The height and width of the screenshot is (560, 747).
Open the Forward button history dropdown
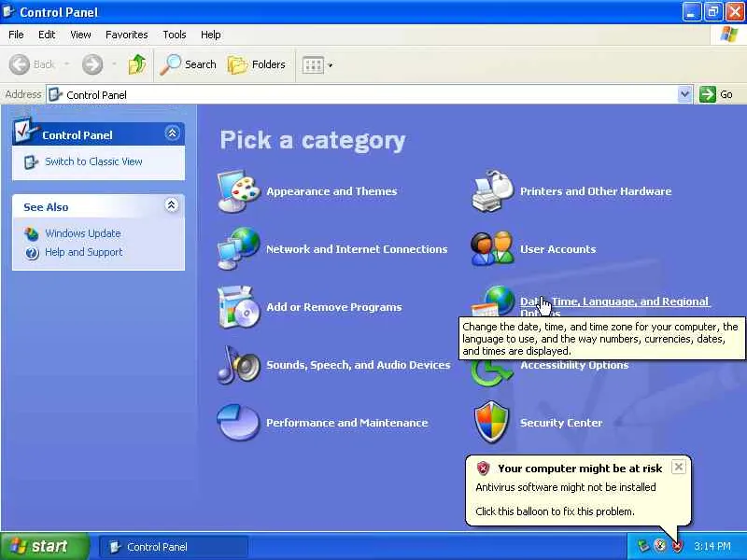click(x=114, y=64)
